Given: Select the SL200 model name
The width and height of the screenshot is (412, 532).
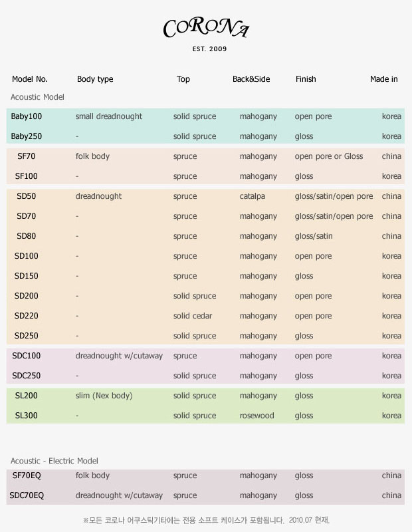Looking at the screenshot, I should pos(26,396).
